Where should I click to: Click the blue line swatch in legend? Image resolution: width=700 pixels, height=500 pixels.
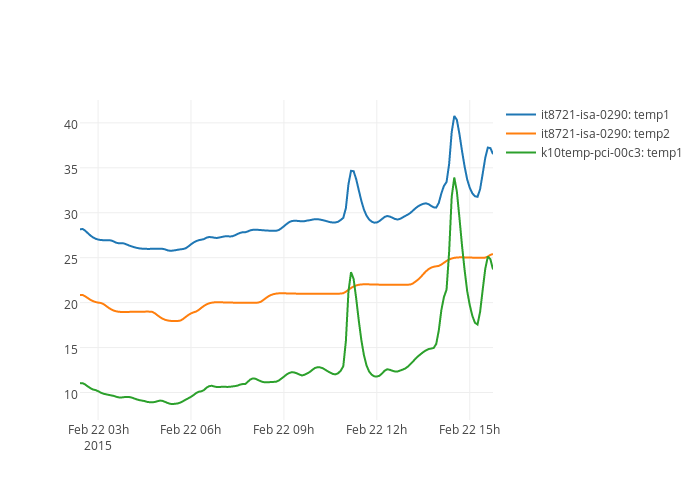[x=521, y=115]
